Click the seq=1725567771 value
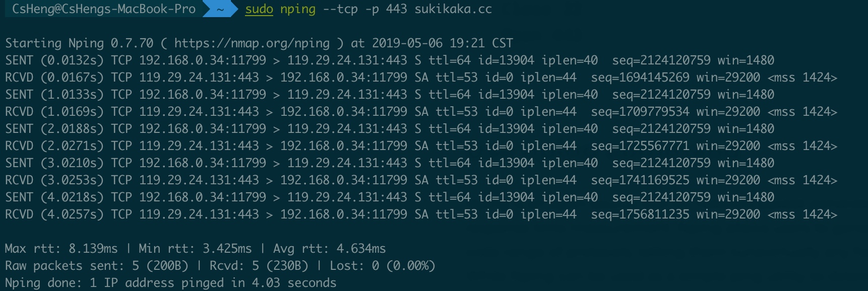Image resolution: width=868 pixels, height=291 pixels. 640,146
